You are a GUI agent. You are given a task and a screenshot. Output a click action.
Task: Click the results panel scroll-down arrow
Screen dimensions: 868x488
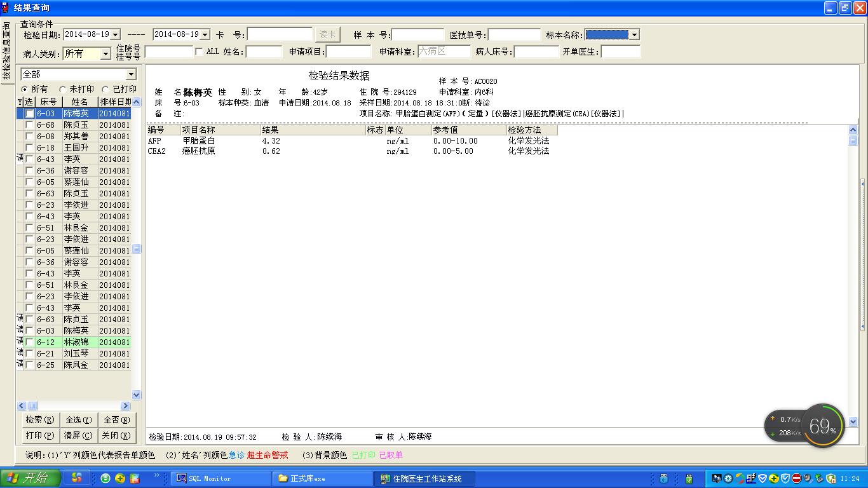click(x=853, y=422)
